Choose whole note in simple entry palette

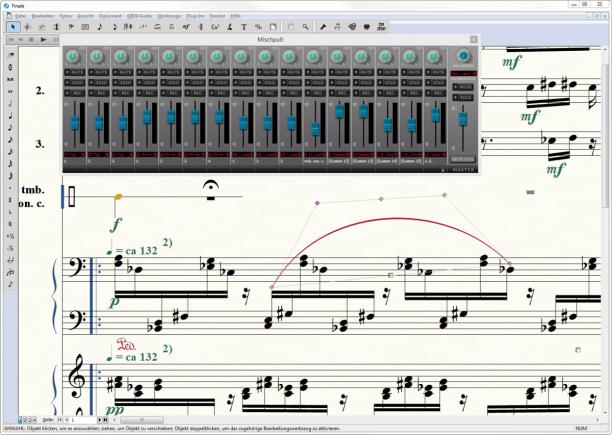coord(11,91)
